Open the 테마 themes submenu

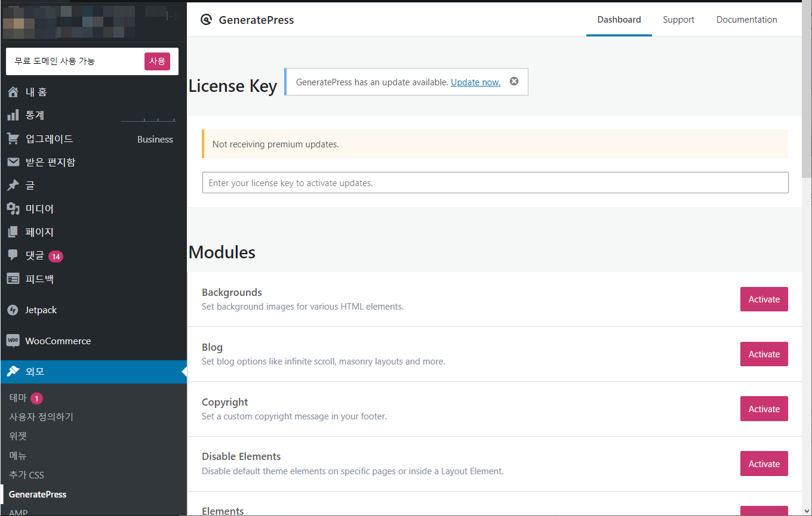[x=18, y=398]
